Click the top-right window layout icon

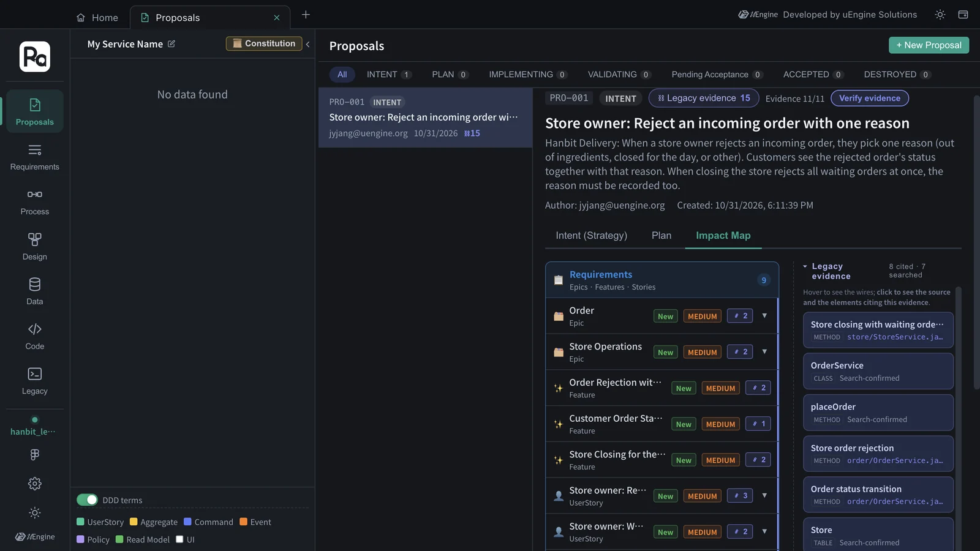[x=963, y=15]
